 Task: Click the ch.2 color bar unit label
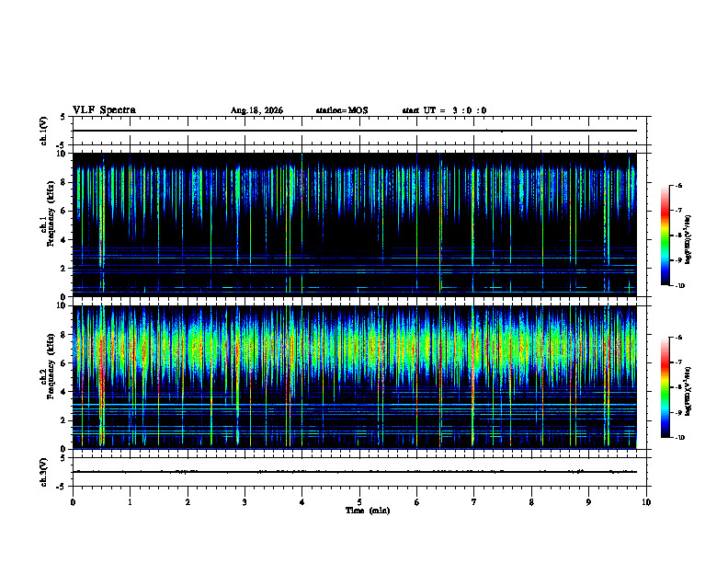pos(688,391)
